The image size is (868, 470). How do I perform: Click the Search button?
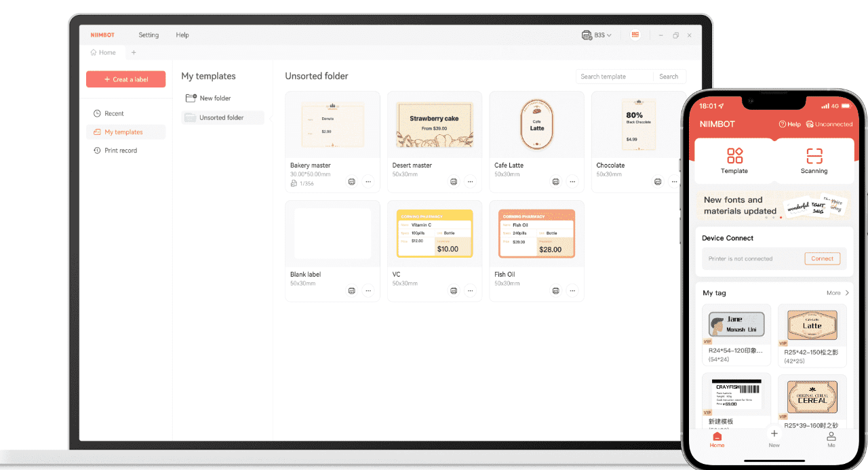click(669, 77)
